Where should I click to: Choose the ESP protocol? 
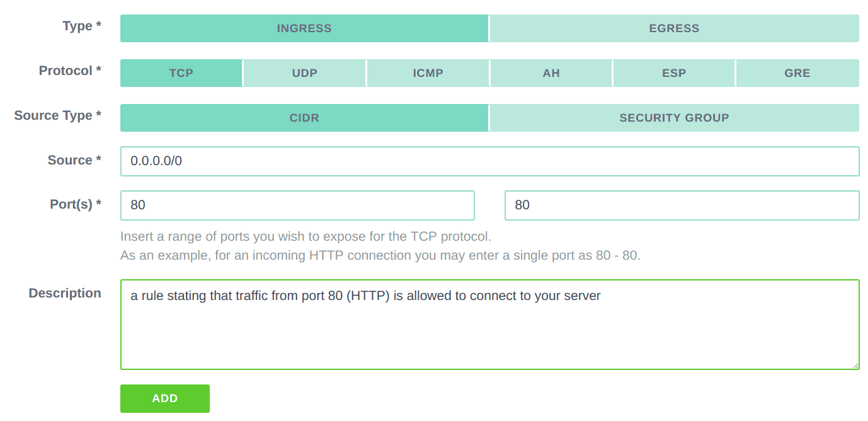(673, 72)
